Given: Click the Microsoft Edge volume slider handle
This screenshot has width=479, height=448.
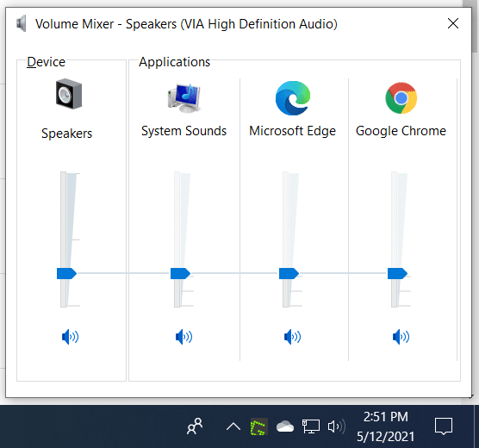Looking at the screenshot, I should [289, 273].
